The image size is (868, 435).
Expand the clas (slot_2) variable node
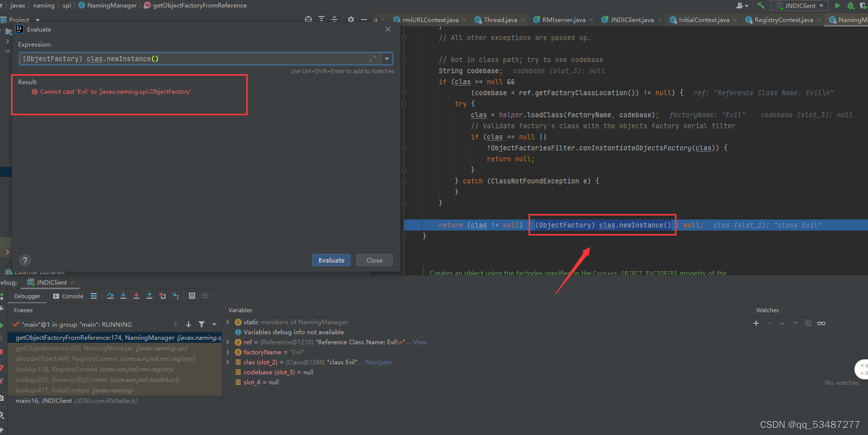[x=228, y=362]
